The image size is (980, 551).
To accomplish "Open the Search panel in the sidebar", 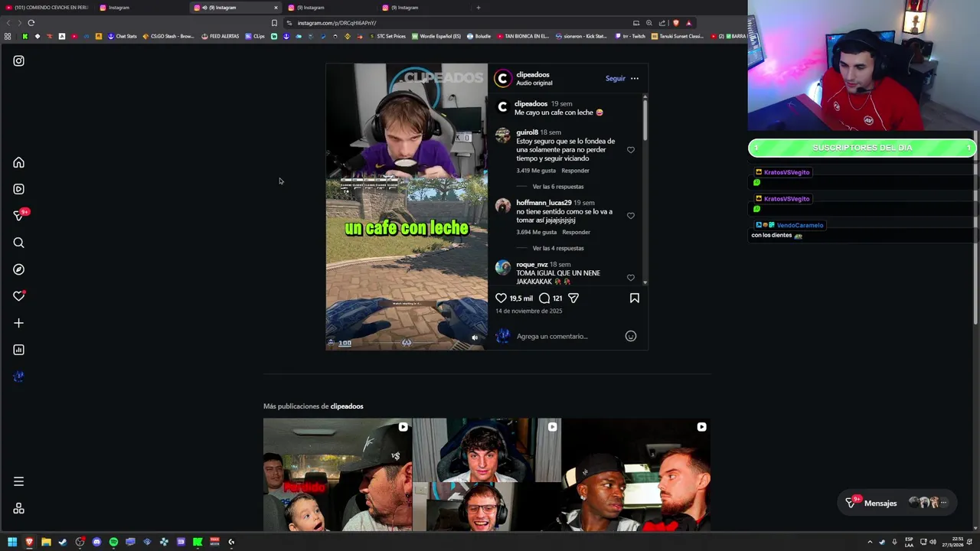I will pos(18,243).
